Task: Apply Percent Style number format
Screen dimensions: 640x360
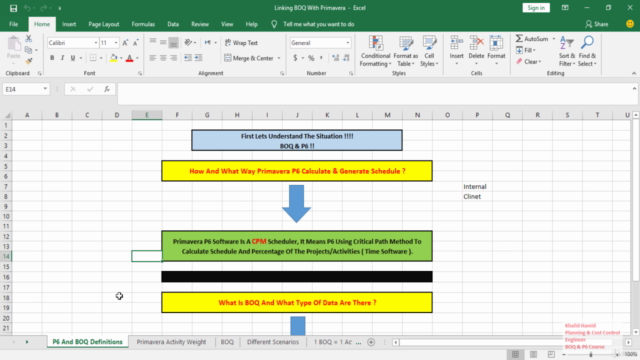Action: pos(311,58)
